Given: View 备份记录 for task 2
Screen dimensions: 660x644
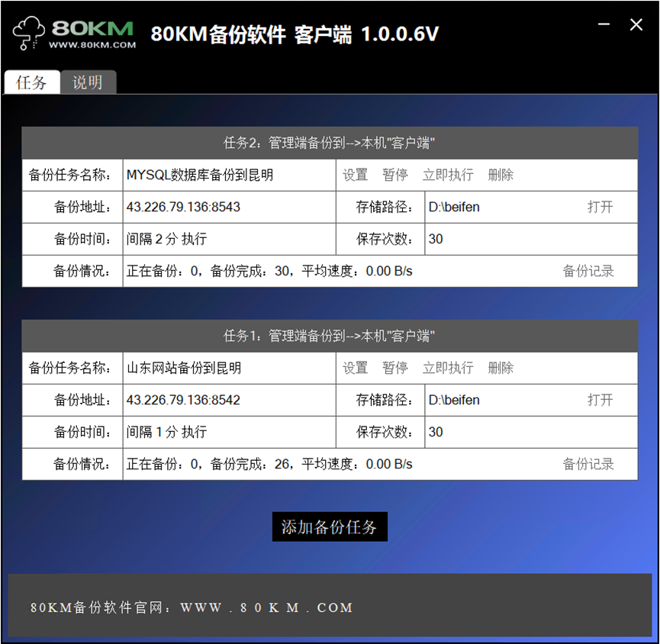Looking at the screenshot, I should (588, 271).
